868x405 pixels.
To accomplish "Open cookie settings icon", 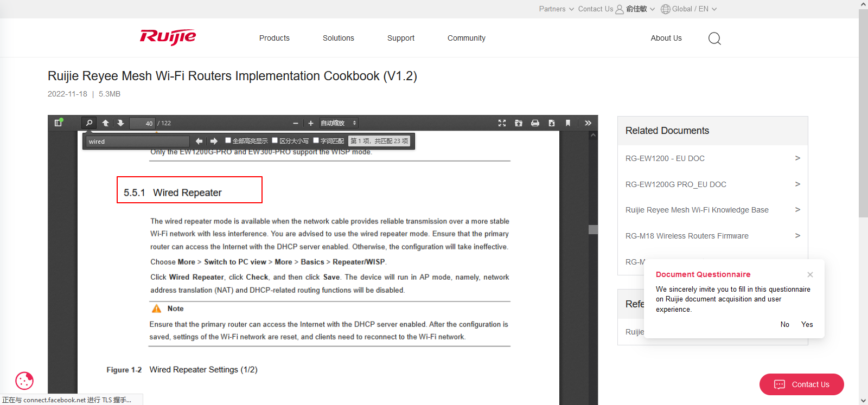I will 24,381.
